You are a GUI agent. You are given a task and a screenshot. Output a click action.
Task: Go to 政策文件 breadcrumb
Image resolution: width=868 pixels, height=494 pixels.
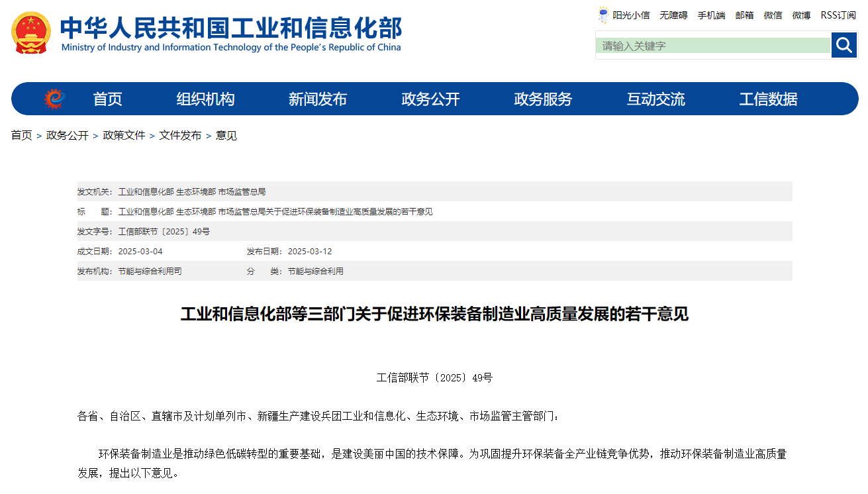[x=124, y=136]
